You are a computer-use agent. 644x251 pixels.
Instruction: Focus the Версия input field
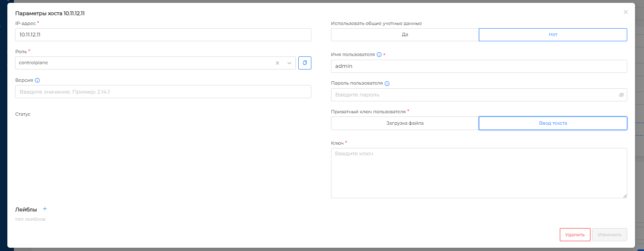(163, 92)
